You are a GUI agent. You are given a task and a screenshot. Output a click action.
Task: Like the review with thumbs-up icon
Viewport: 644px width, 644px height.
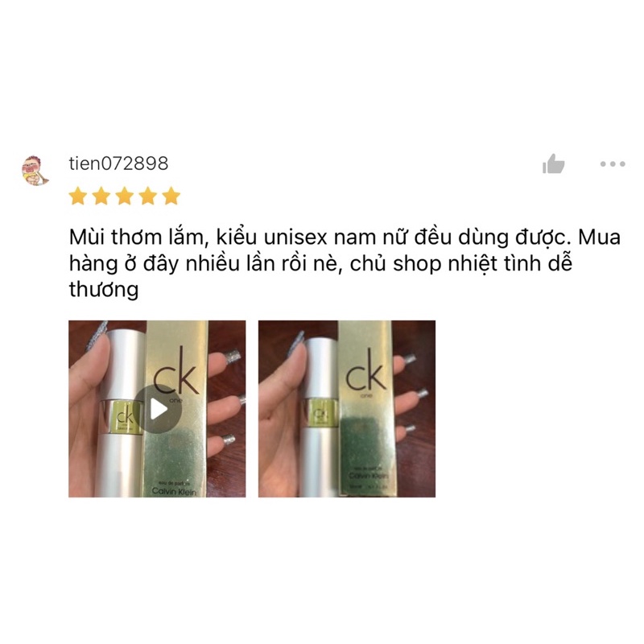point(553,164)
